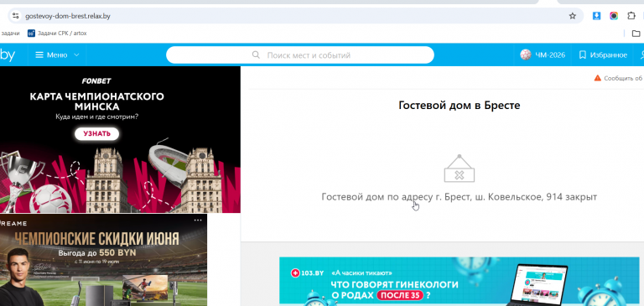Image resolution: width=644 pixels, height=306 pixels.
Task: Open the Extensions puzzle icon
Action: coord(631,16)
